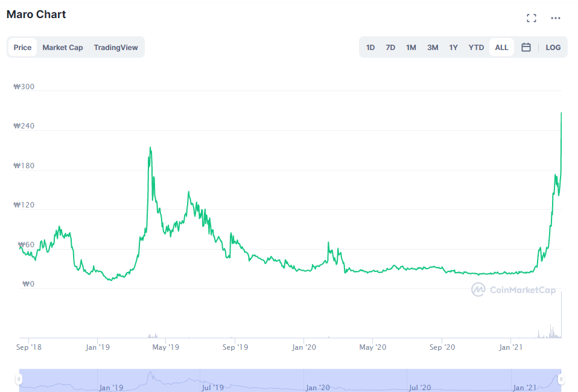Select the 1D time range
This screenshot has width=578, height=392.
pyautogui.click(x=370, y=48)
